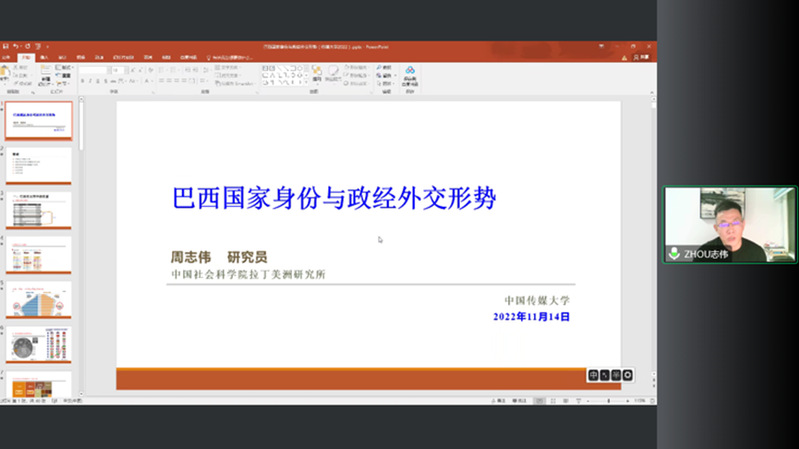799x449 pixels.
Task: Click the New Slide icon in ribbon
Action: (44, 75)
